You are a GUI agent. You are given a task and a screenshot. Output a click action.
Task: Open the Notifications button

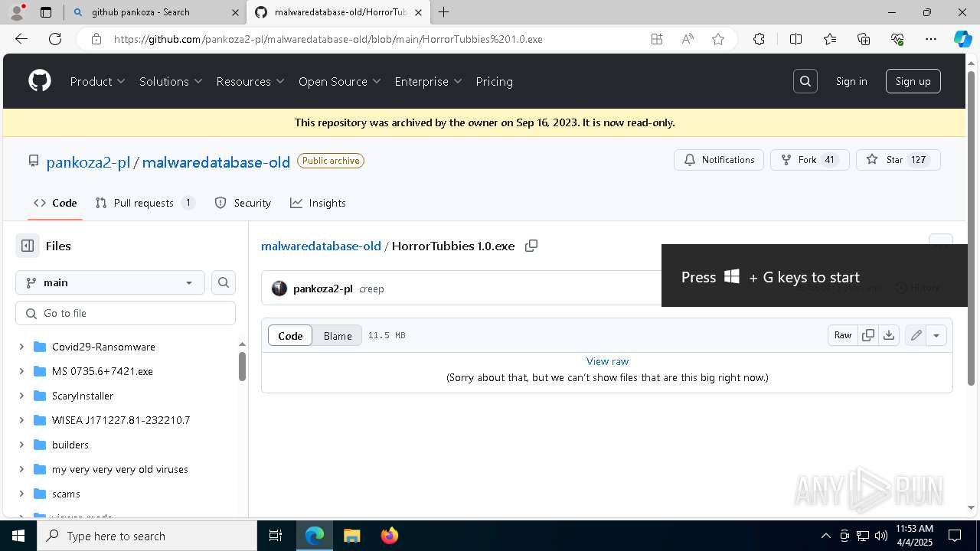719,160
